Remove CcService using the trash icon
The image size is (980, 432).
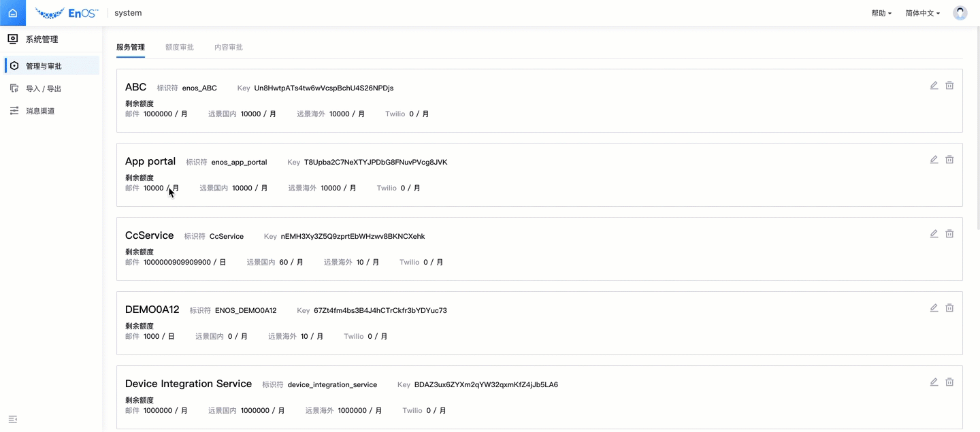point(949,234)
